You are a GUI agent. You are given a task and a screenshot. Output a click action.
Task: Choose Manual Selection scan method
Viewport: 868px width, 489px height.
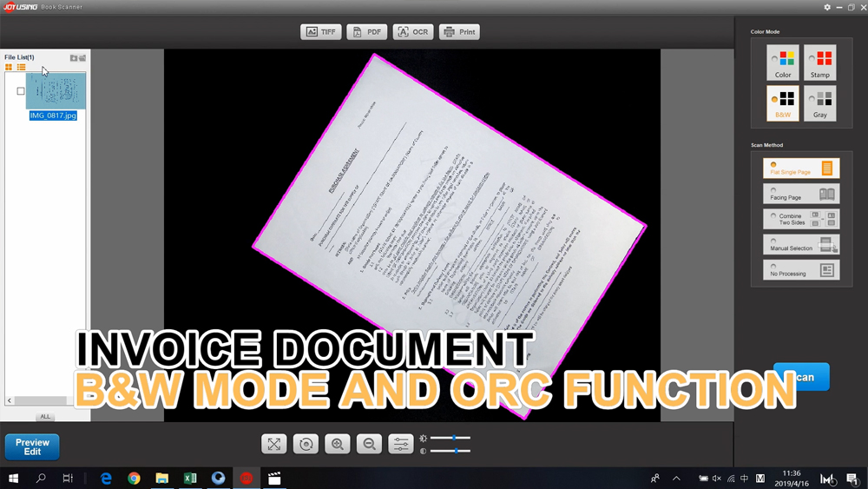pos(801,244)
